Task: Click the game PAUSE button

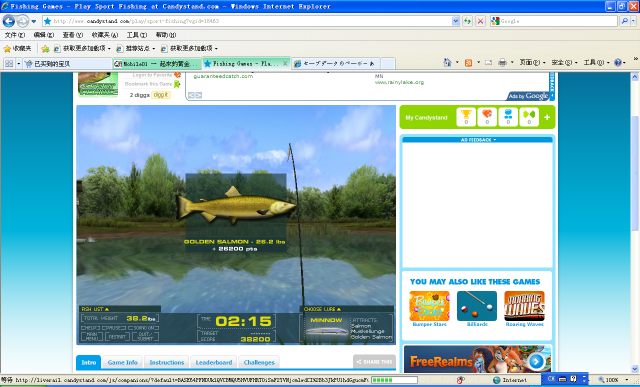Action: coord(114,328)
